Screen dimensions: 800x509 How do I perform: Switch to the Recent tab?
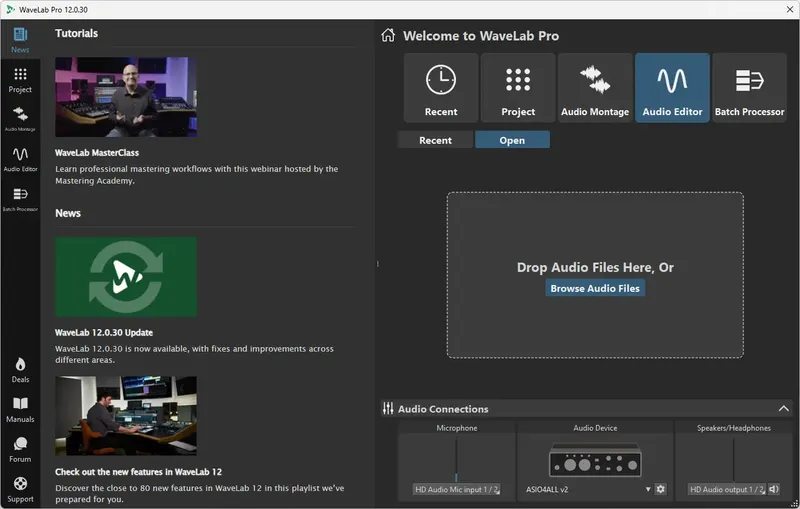(435, 140)
